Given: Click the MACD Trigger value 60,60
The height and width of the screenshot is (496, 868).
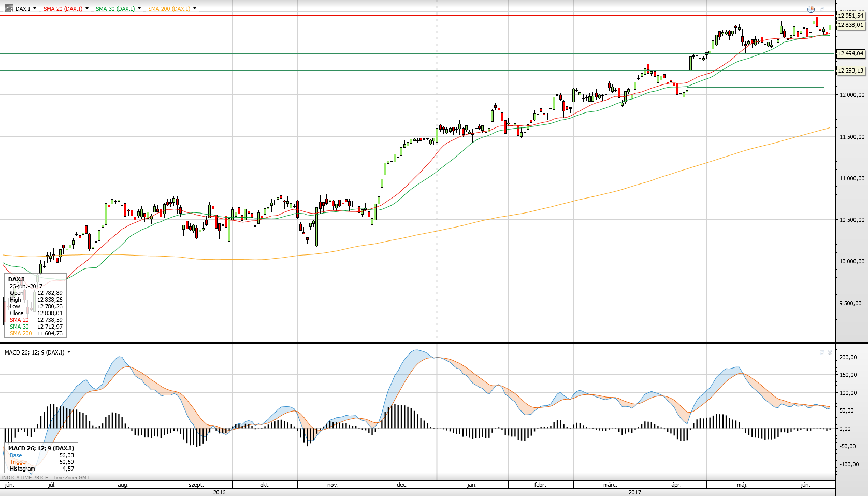Looking at the screenshot, I should [66, 462].
